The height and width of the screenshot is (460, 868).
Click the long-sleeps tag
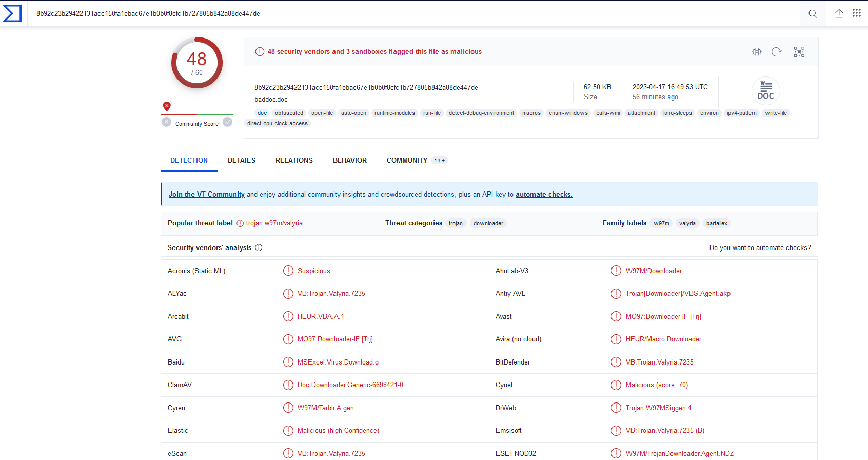677,113
